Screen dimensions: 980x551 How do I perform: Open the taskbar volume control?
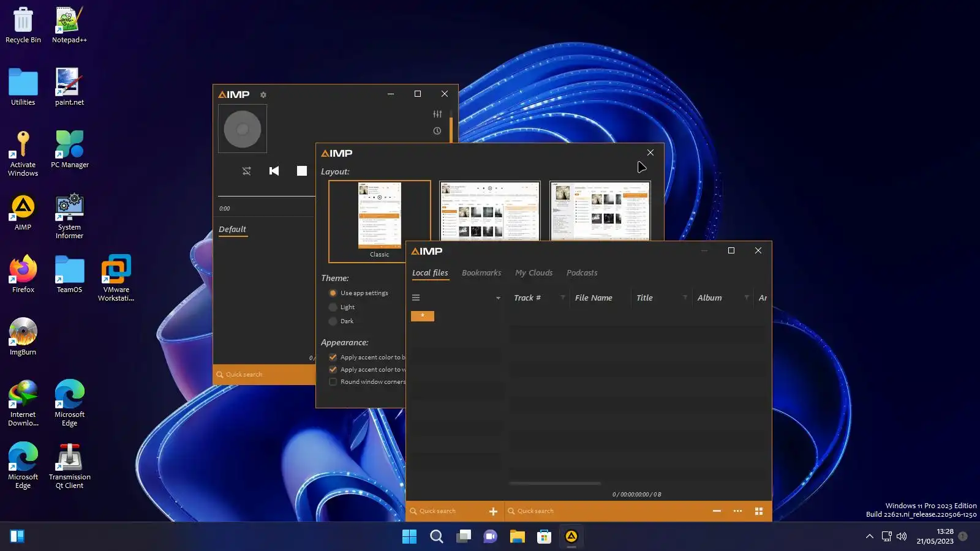[902, 537]
